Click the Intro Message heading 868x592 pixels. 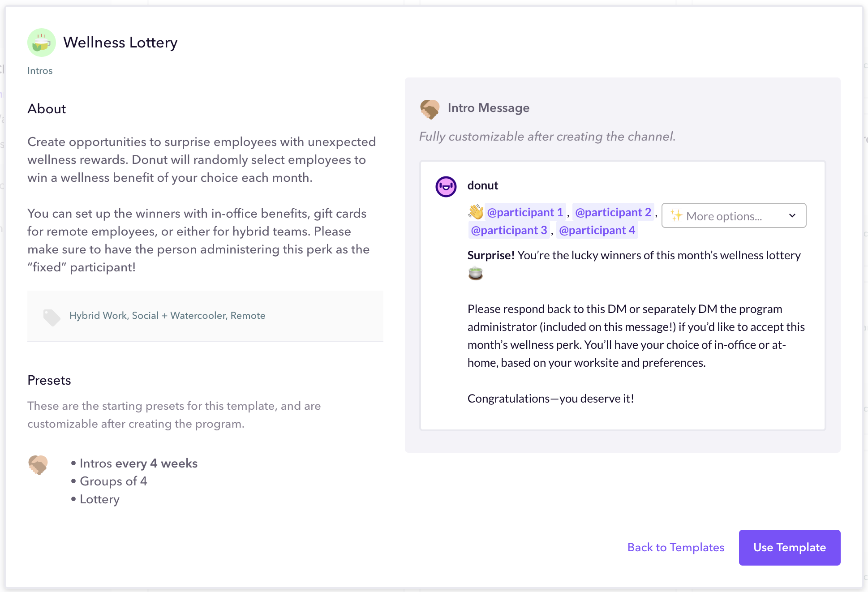coord(489,108)
